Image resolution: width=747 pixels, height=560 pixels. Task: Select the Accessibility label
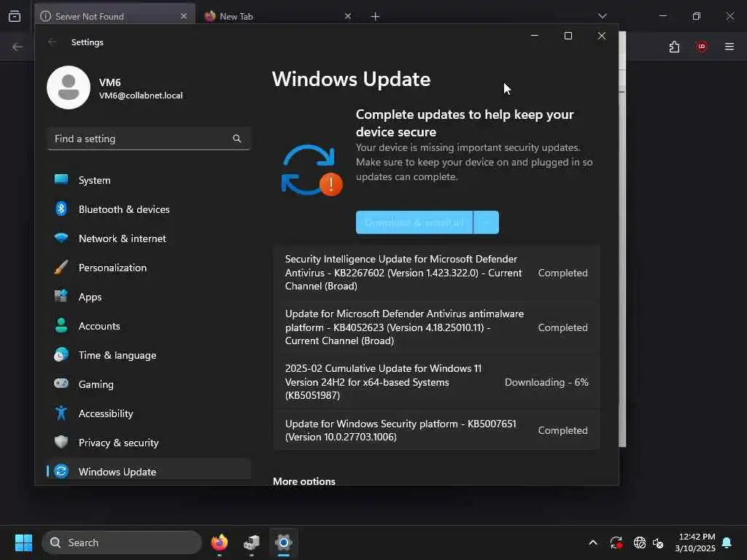point(106,413)
